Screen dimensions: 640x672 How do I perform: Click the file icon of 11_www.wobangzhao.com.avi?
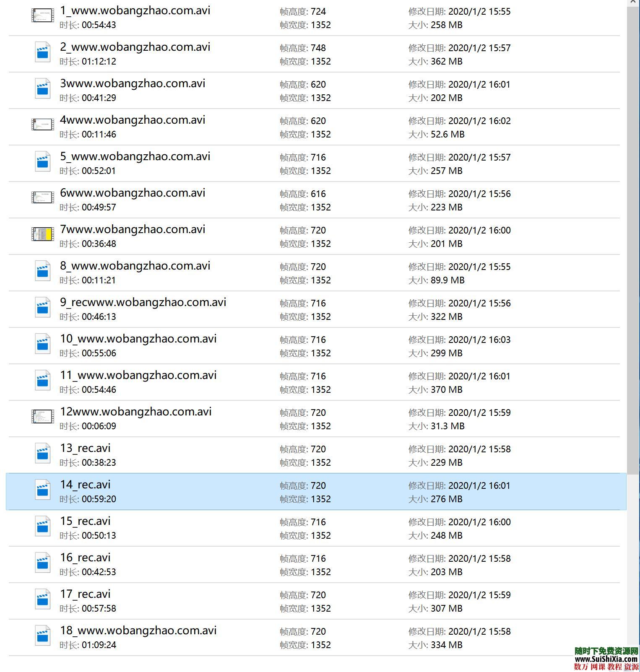click(x=43, y=381)
